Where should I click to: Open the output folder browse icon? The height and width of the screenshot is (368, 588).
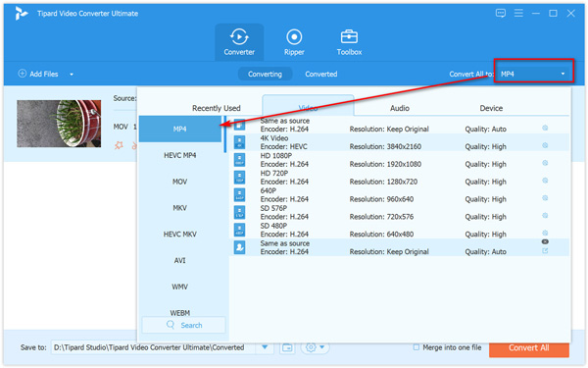tap(287, 347)
